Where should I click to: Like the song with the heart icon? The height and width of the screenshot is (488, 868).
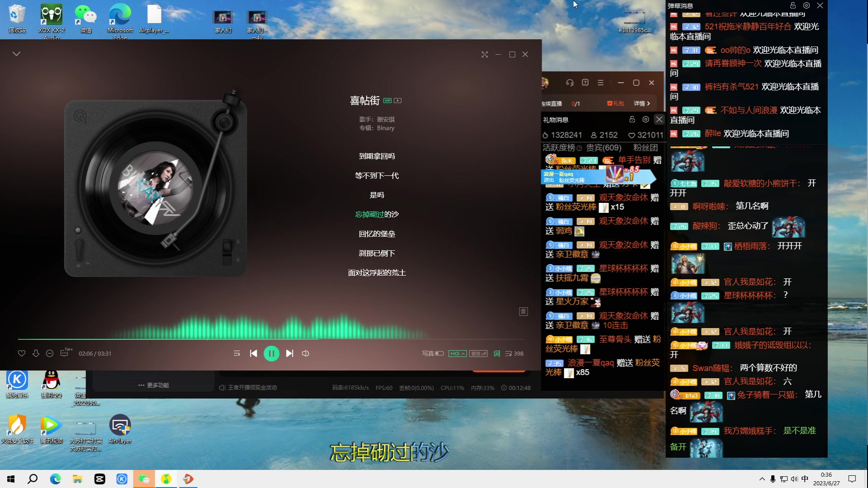22,353
